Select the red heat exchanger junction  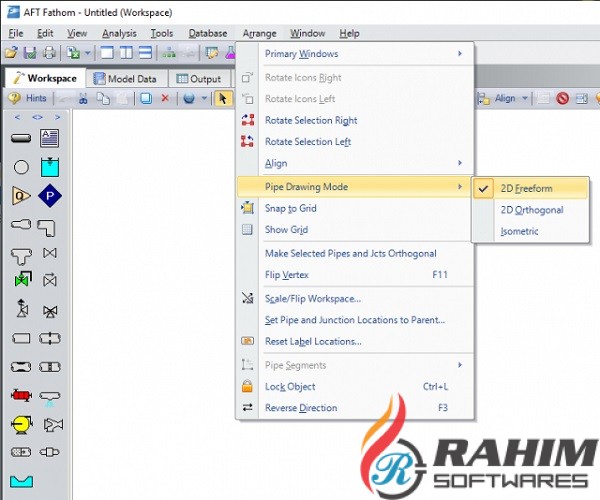(21, 395)
